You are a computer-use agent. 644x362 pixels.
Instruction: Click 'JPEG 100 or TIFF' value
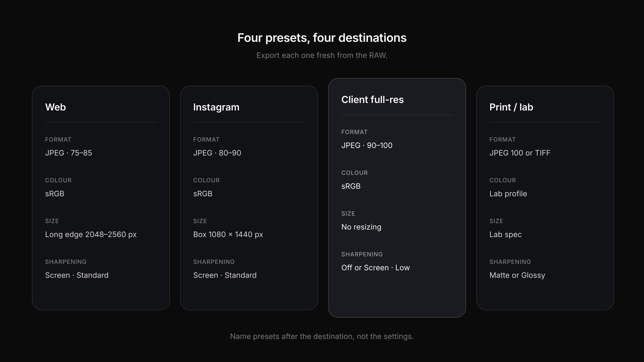520,153
